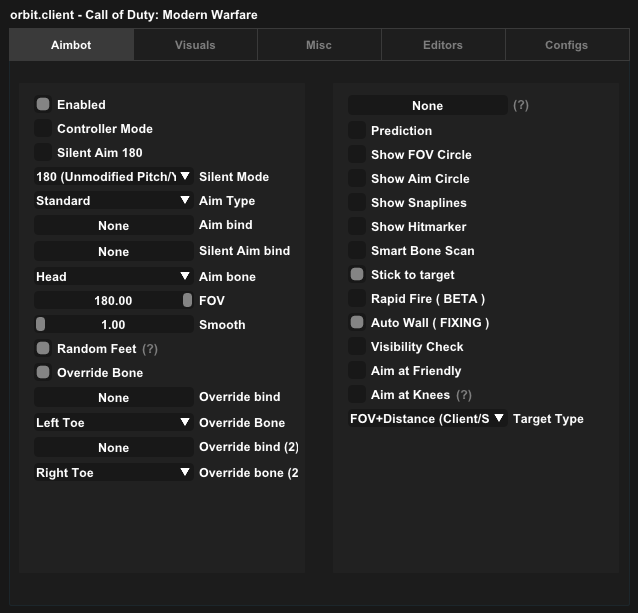Turn on the Prediction checkbox
The width and height of the screenshot is (638, 613).
coord(357,130)
